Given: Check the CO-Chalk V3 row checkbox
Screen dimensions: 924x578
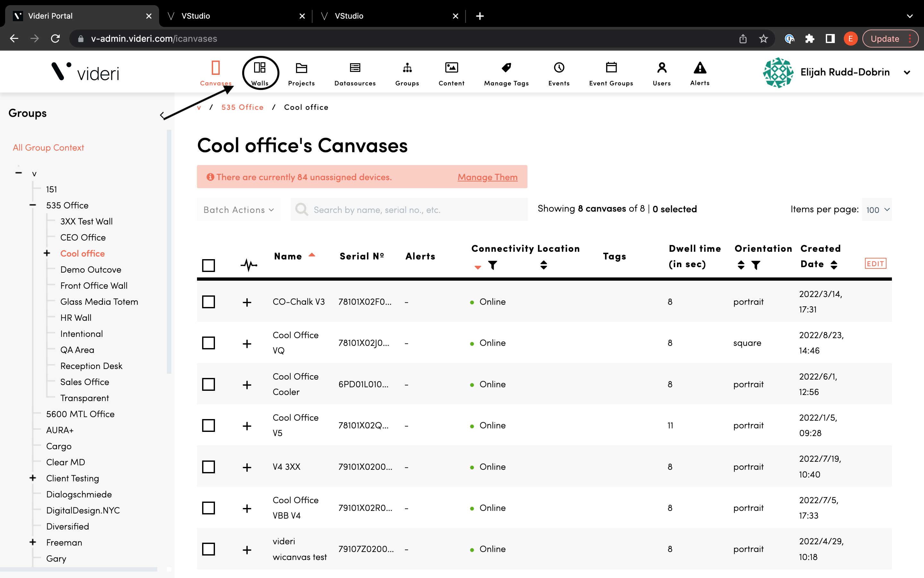Looking at the screenshot, I should (209, 302).
